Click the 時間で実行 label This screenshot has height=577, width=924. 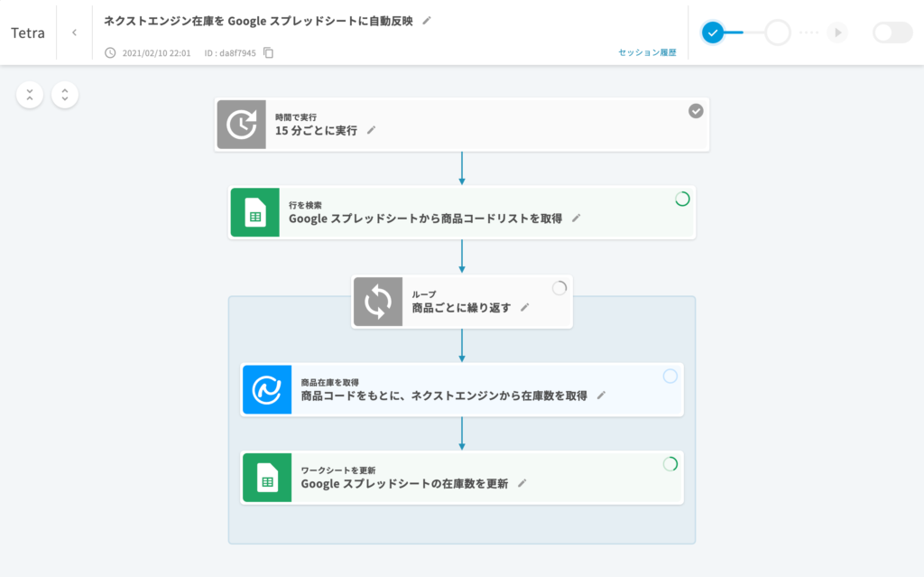296,117
